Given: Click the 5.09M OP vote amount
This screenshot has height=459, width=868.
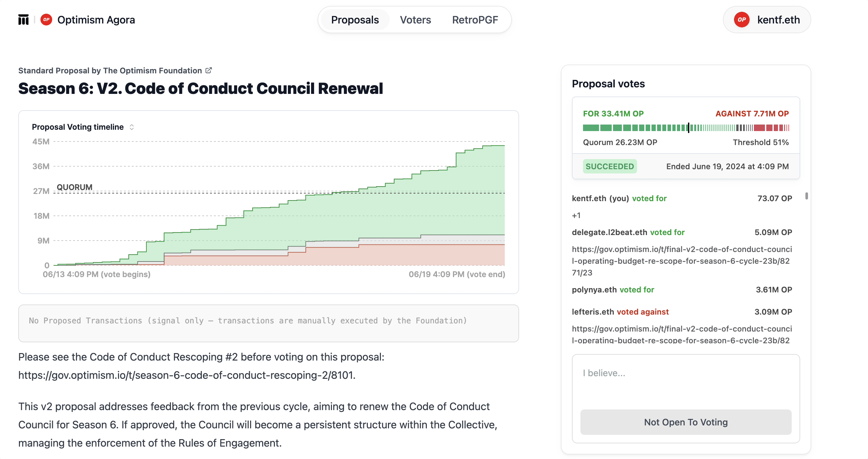Looking at the screenshot, I should [773, 232].
